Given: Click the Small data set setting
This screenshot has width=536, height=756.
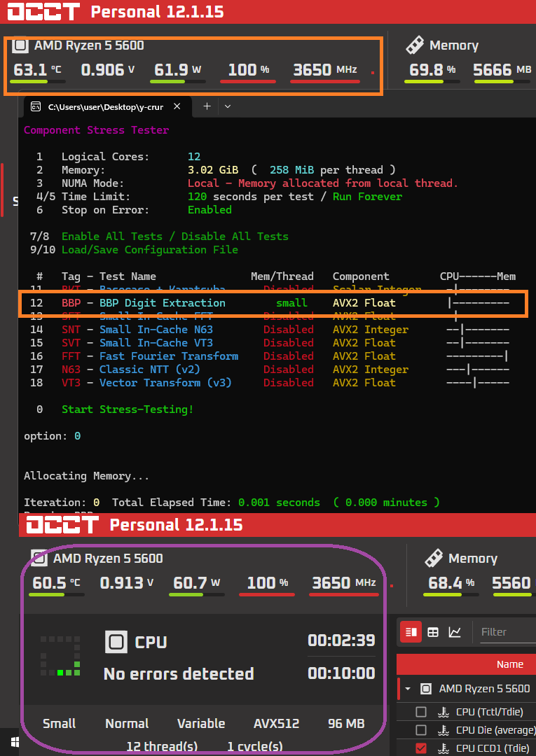Looking at the screenshot, I should coord(60,723).
